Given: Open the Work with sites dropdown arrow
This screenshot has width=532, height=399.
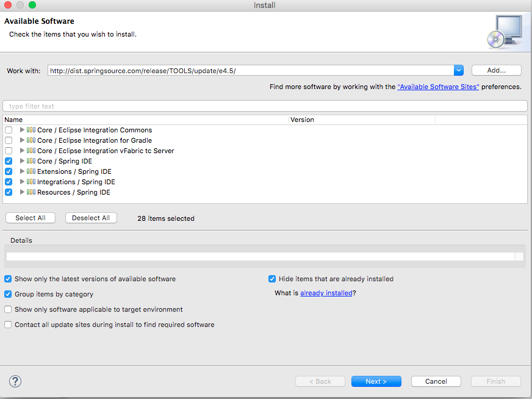Looking at the screenshot, I should pyautogui.click(x=459, y=70).
